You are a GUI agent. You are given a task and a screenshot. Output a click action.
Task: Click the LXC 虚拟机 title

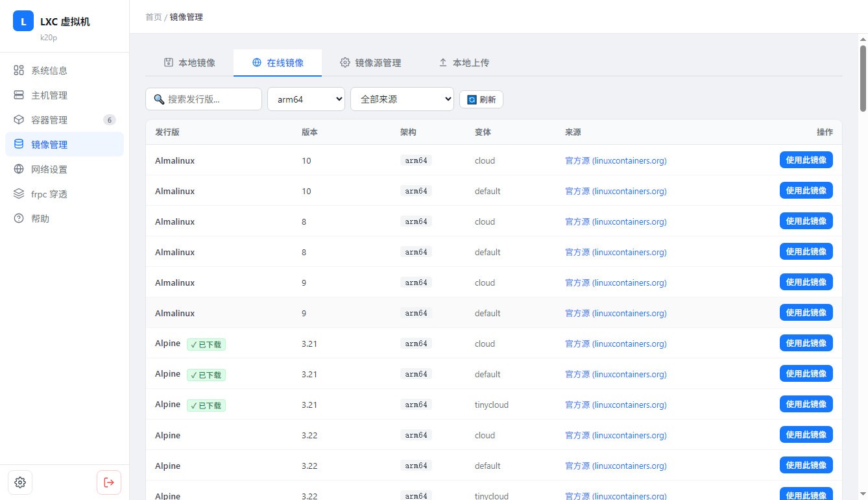pos(65,21)
